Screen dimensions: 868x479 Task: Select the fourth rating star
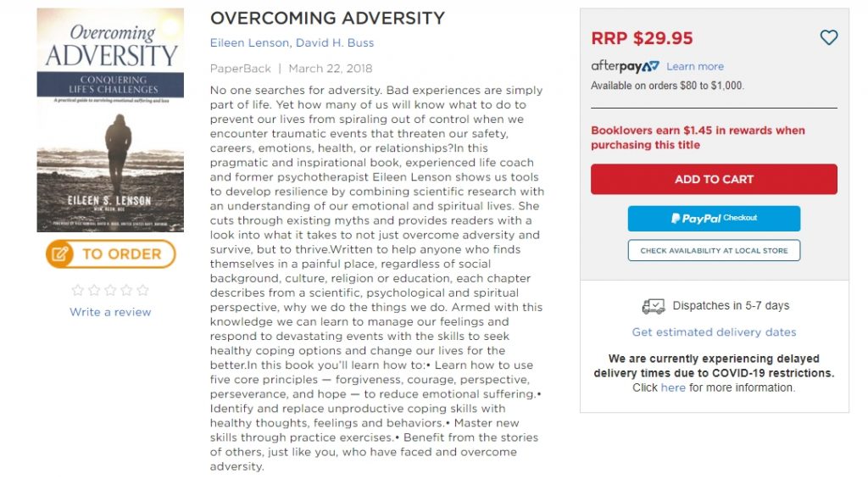pyautogui.click(x=127, y=290)
